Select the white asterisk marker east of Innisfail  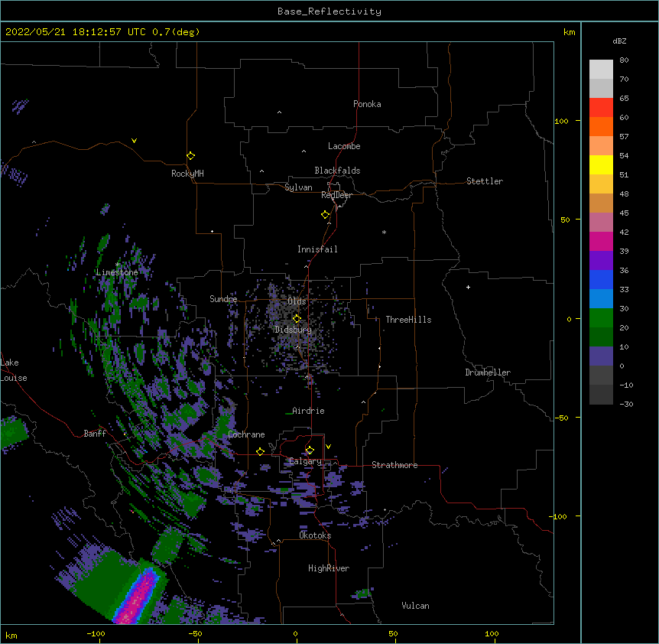(x=384, y=232)
